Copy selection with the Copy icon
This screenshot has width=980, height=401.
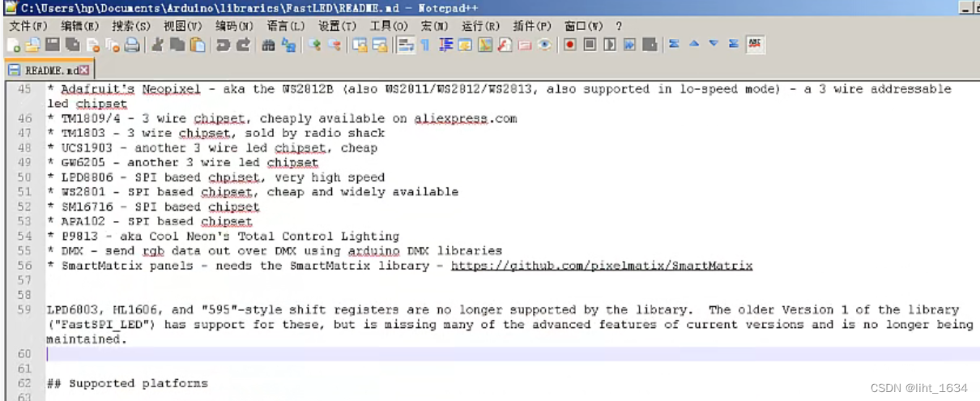(x=177, y=45)
